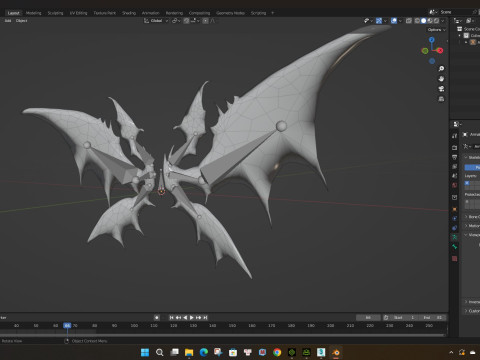Open the Add menu in viewport header

[x=8, y=21]
